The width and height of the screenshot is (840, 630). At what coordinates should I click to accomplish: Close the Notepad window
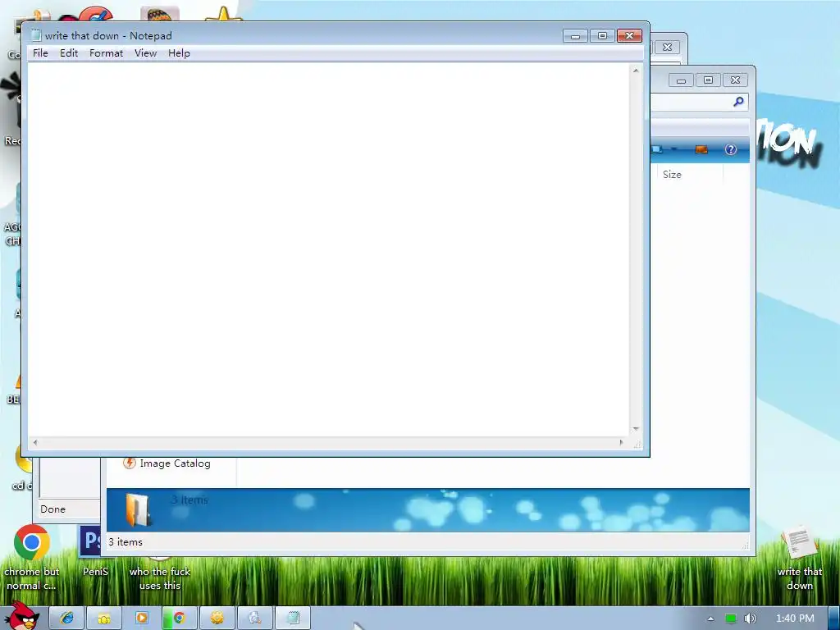pos(629,36)
